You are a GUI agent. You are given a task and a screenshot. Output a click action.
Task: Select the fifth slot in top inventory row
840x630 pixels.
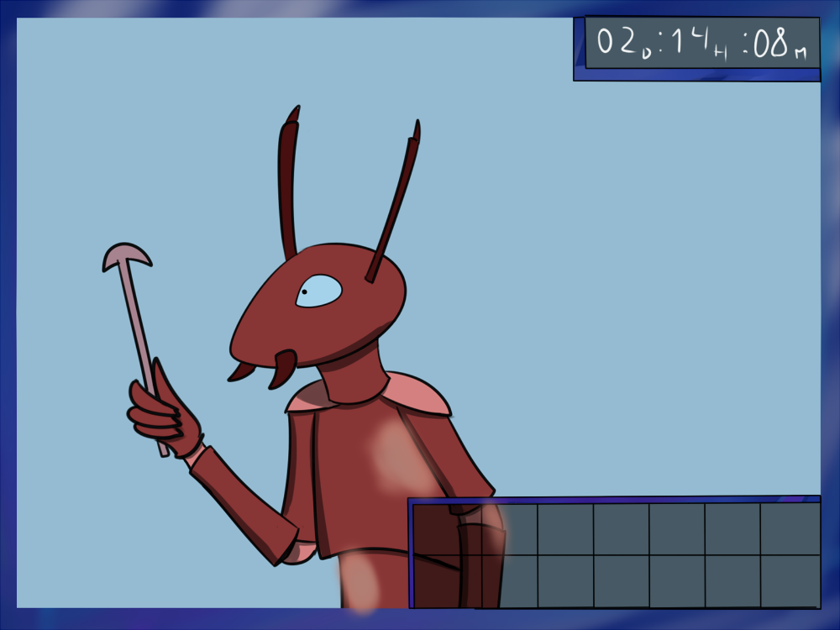point(676,529)
